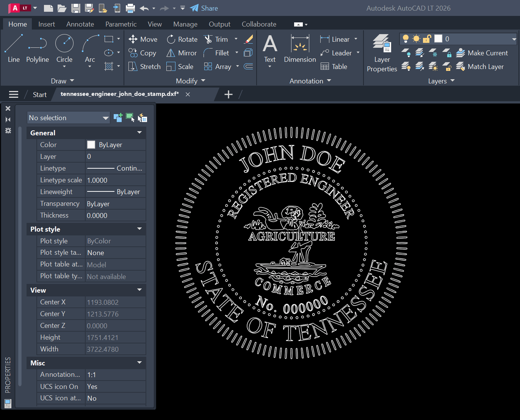Select the Circle tool

64,48
